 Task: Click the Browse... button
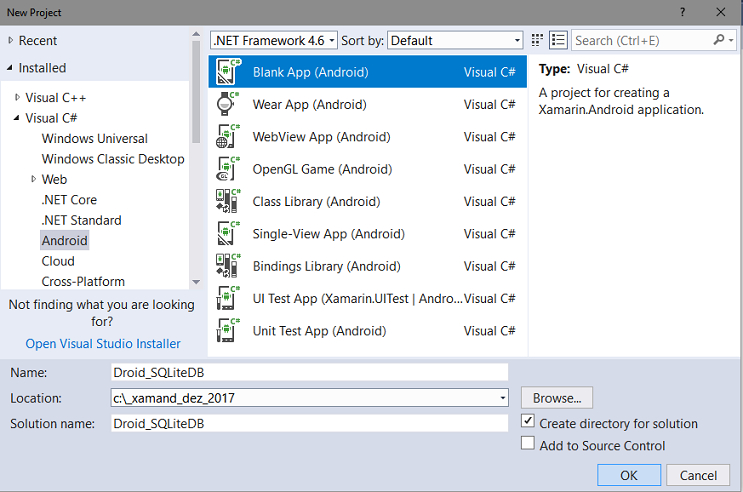557,398
